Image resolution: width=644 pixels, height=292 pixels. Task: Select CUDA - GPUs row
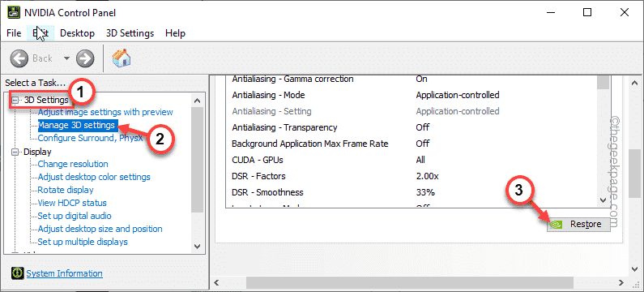(x=412, y=160)
